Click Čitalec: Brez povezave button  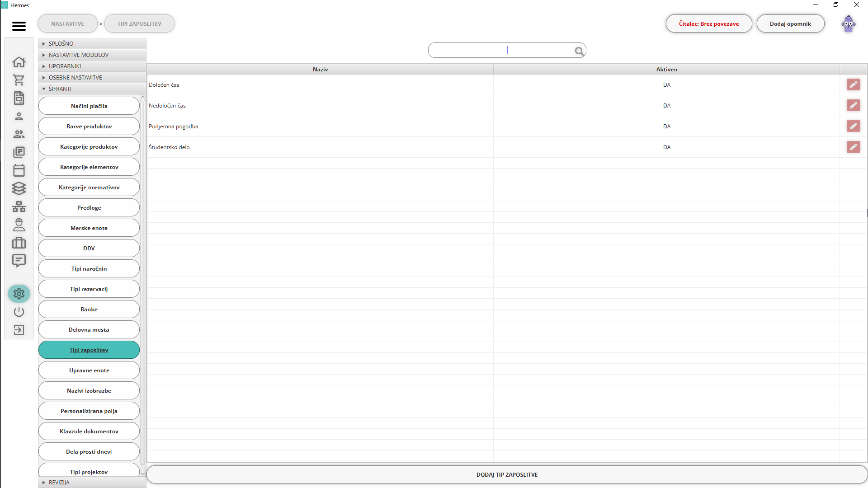[x=709, y=23]
